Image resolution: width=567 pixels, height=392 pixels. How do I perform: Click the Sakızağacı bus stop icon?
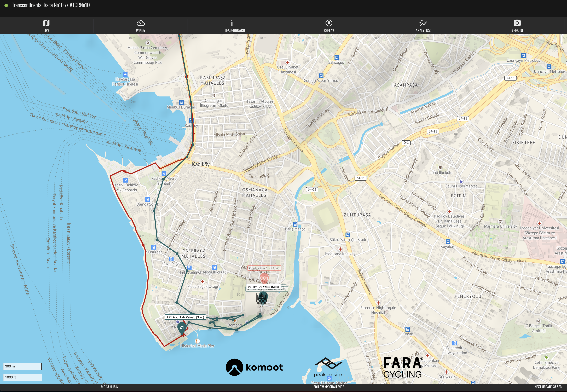(x=337, y=57)
